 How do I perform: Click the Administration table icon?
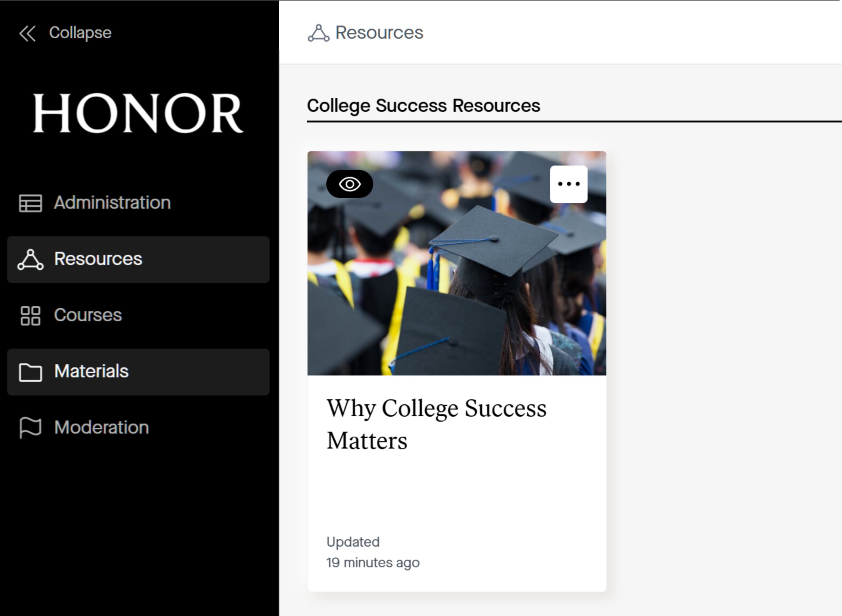coord(30,203)
